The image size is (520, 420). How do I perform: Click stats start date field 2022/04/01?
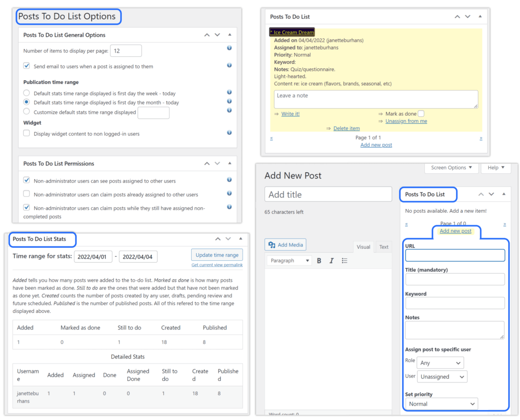[93, 257]
